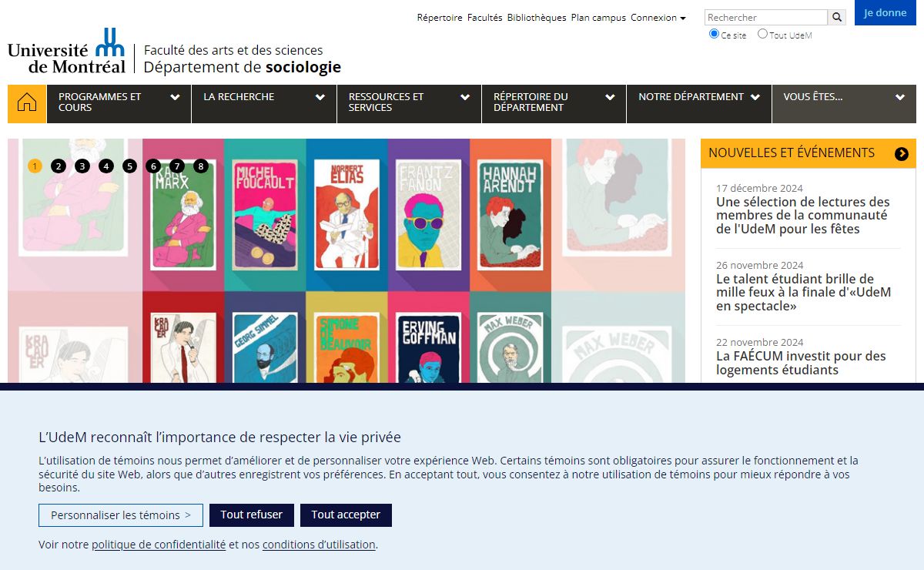Viewport: 924px width, 570px height.
Task: Click the Norbert Elias poster in carousel
Action: tap(346, 214)
